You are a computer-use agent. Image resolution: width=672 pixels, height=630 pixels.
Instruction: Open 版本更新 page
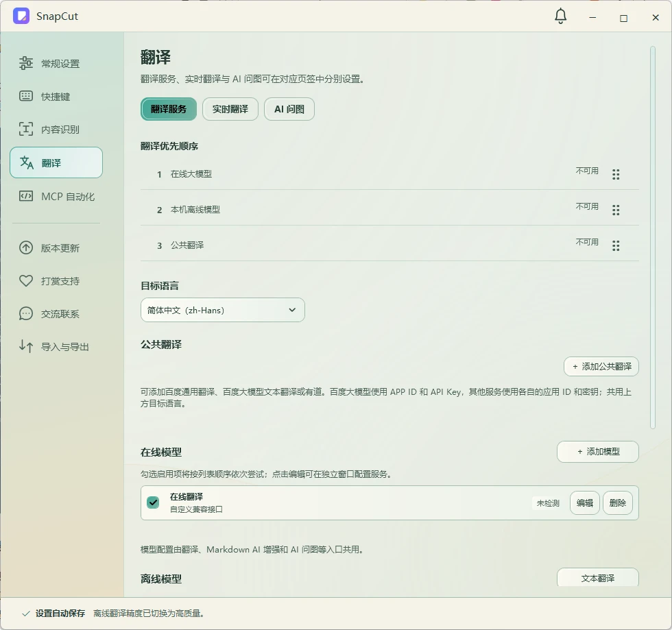(56, 247)
